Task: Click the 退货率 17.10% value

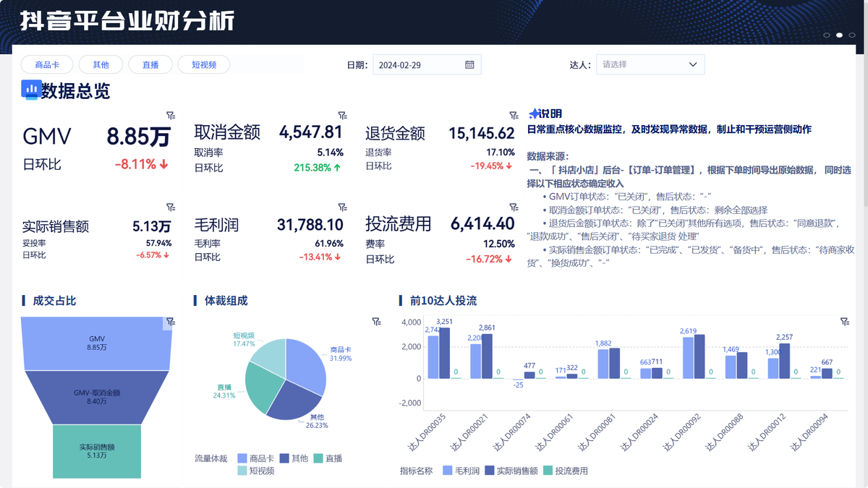Action: 501,153
